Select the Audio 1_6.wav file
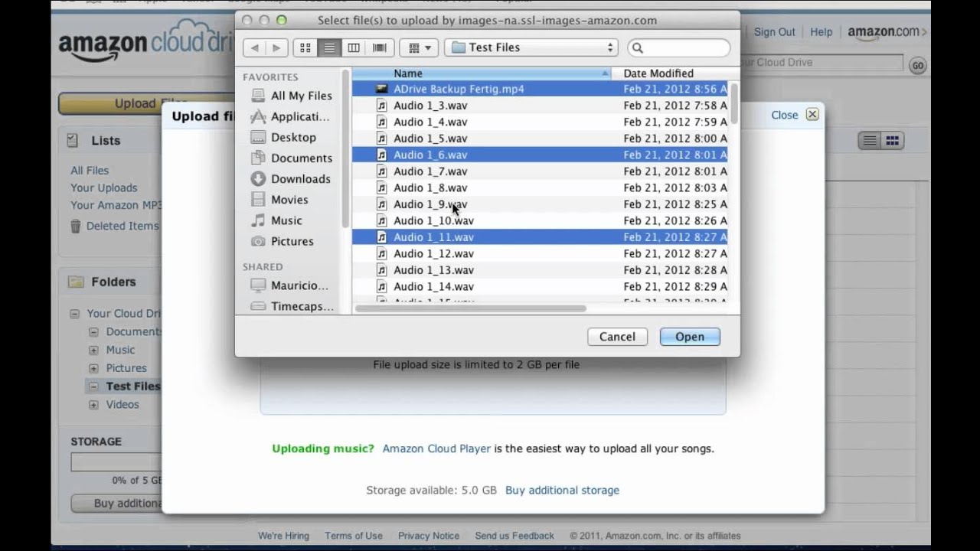The height and width of the screenshot is (551, 980). [540, 155]
